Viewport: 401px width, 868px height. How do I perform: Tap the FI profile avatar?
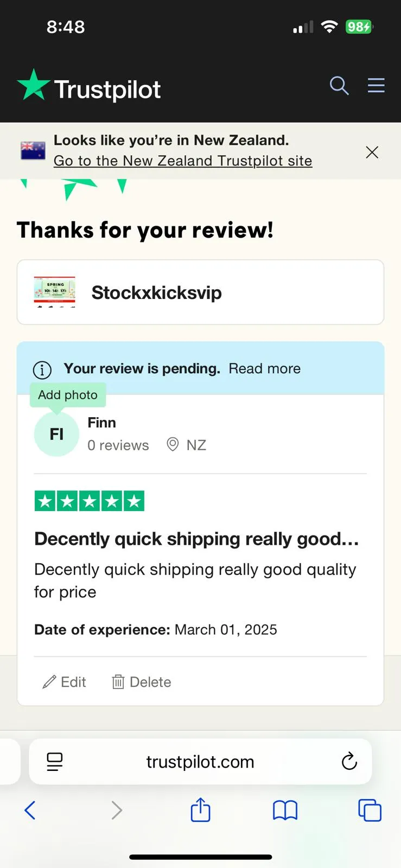pos(56,434)
